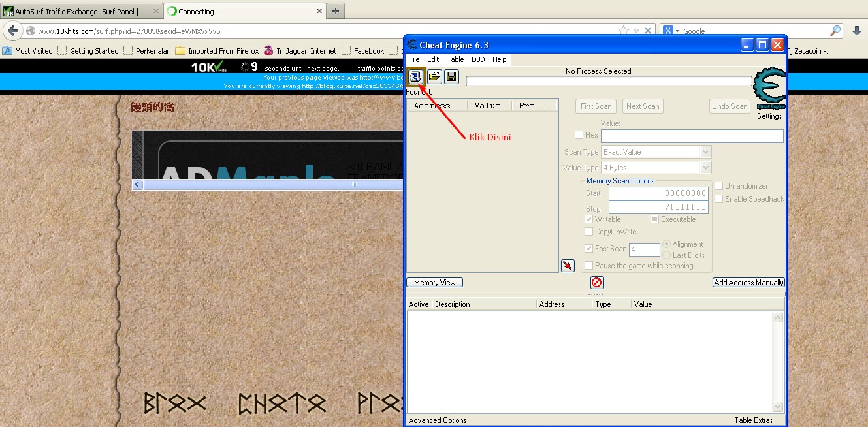868x427 pixels.
Task: Click the Value input field
Action: pos(692,136)
